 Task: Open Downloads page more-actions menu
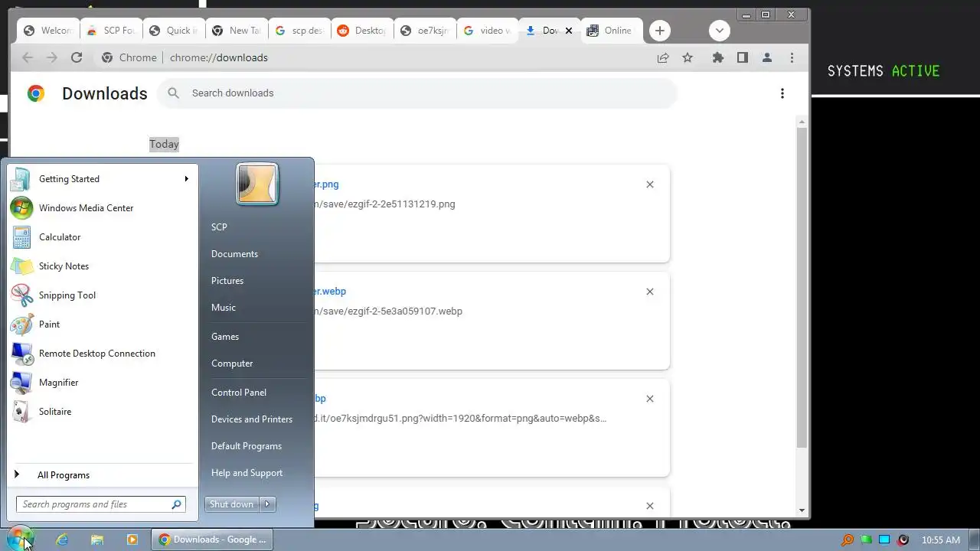782,93
